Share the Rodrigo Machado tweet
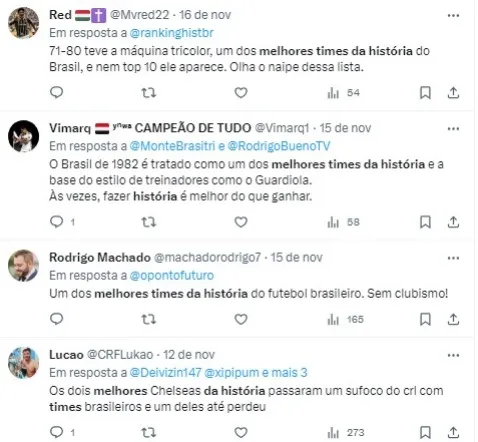This screenshot has height=442, width=478. (453, 319)
